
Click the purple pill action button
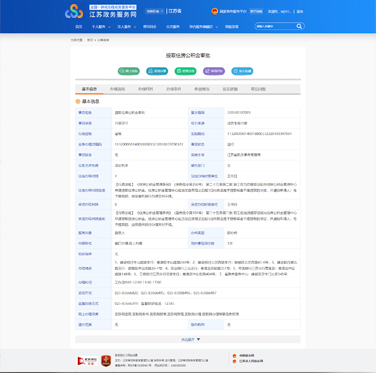pos(214,71)
